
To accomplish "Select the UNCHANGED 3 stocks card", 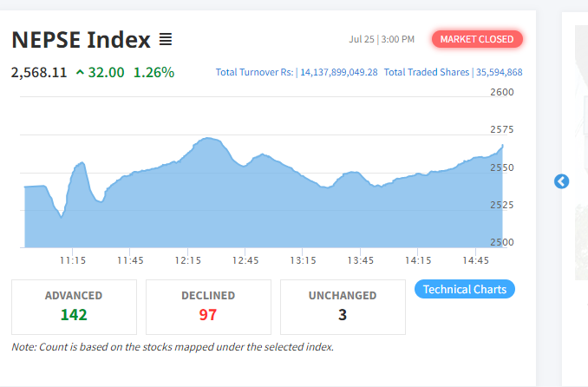I will 343,306.
